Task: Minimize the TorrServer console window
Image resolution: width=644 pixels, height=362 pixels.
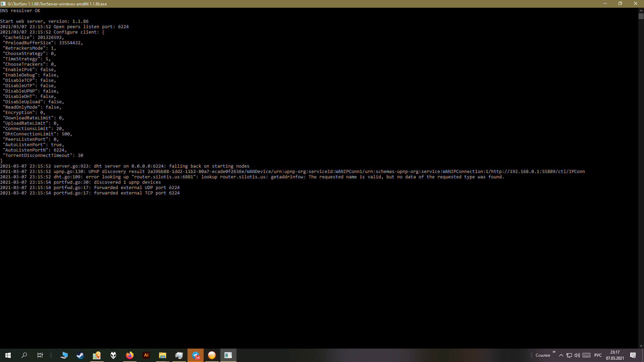Action: [605, 4]
